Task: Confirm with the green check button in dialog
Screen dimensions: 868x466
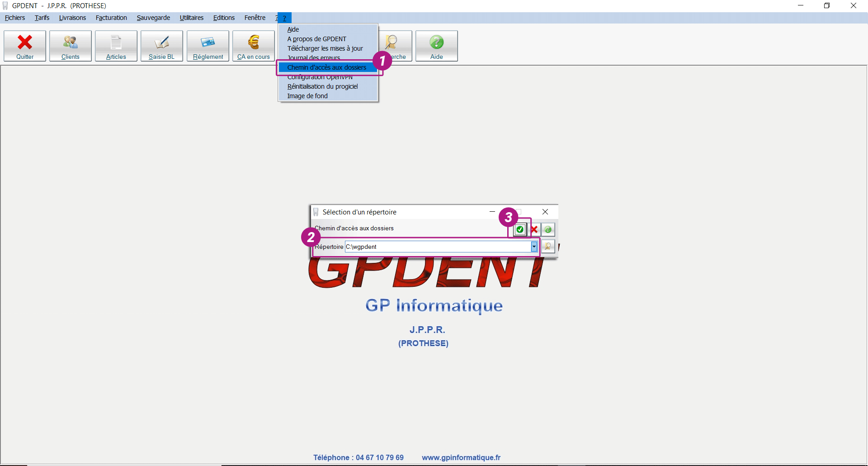Action: click(520, 229)
